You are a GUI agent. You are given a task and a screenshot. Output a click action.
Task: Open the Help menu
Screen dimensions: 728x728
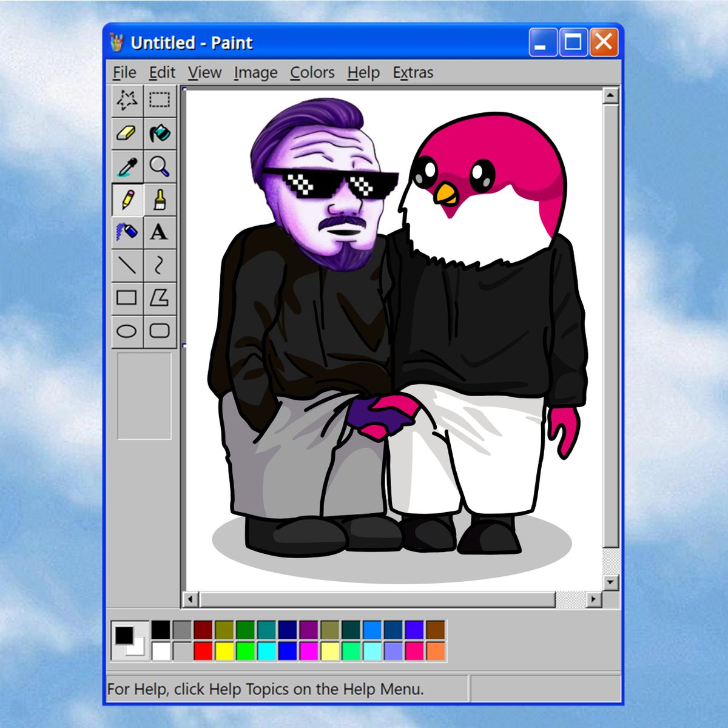click(x=363, y=72)
